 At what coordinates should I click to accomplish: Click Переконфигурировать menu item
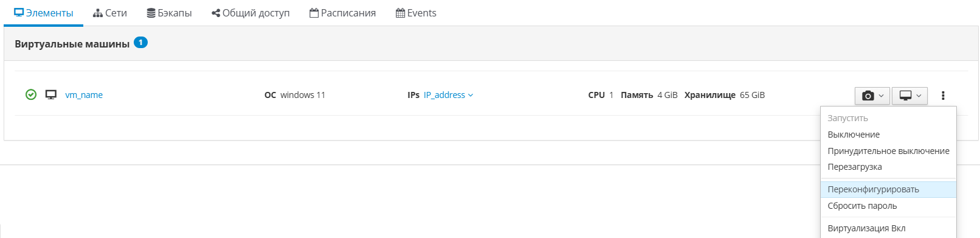888,189
